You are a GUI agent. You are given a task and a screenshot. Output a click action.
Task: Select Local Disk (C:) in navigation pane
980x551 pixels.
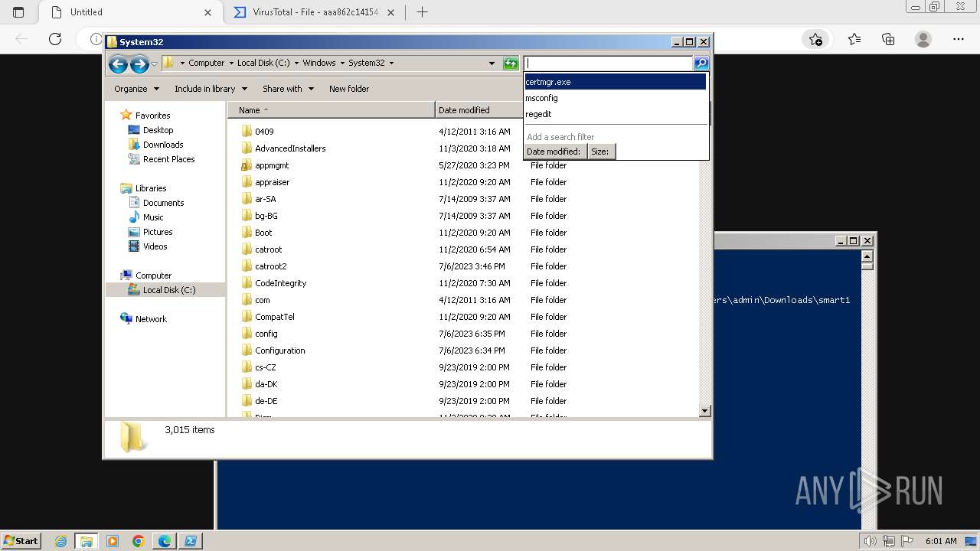tap(168, 290)
